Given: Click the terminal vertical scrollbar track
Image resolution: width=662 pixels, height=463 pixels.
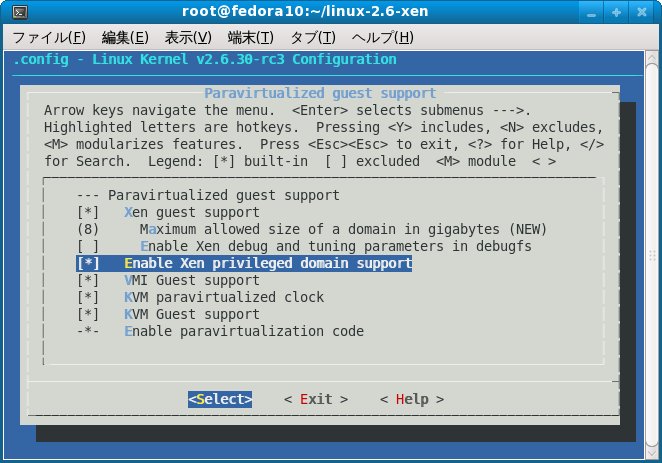Looking at the screenshot, I should (x=652, y=255).
